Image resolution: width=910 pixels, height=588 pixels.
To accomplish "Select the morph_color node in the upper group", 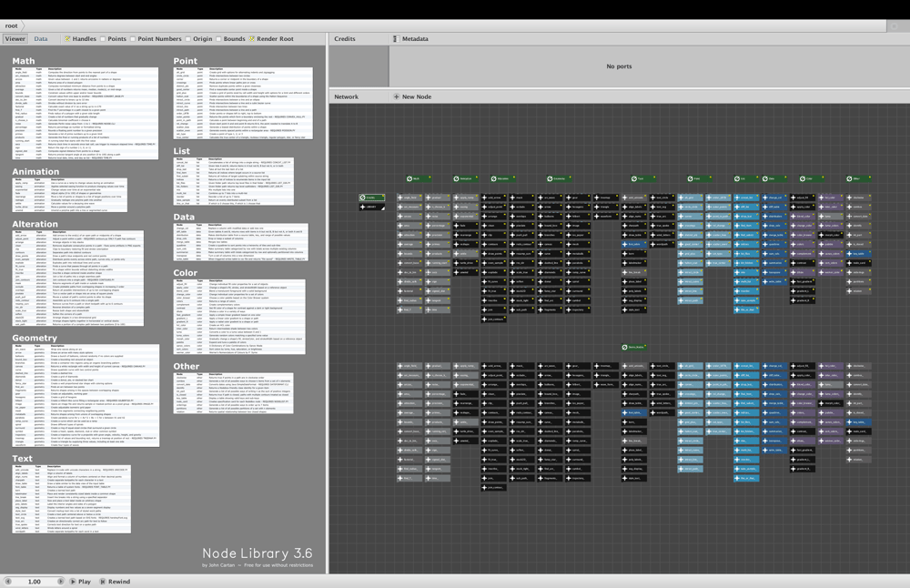I will [831, 235].
